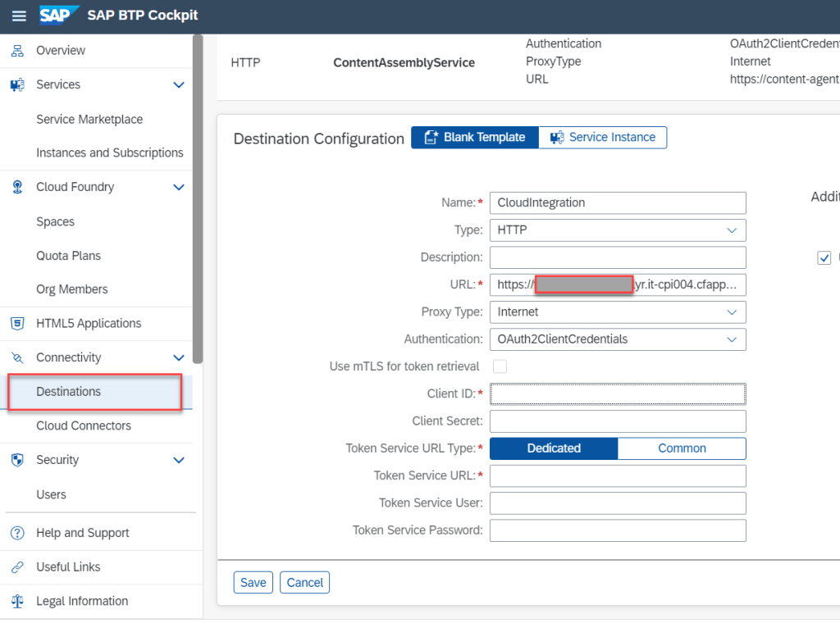Click the Help and Support question icon
The width and height of the screenshot is (840, 623).
pyautogui.click(x=17, y=533)
